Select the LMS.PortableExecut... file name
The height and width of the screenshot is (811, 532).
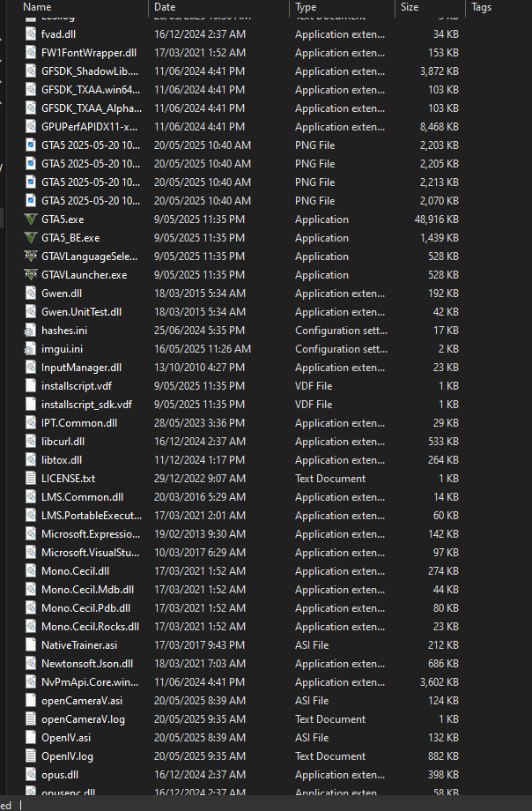click(x=92, y=516)
